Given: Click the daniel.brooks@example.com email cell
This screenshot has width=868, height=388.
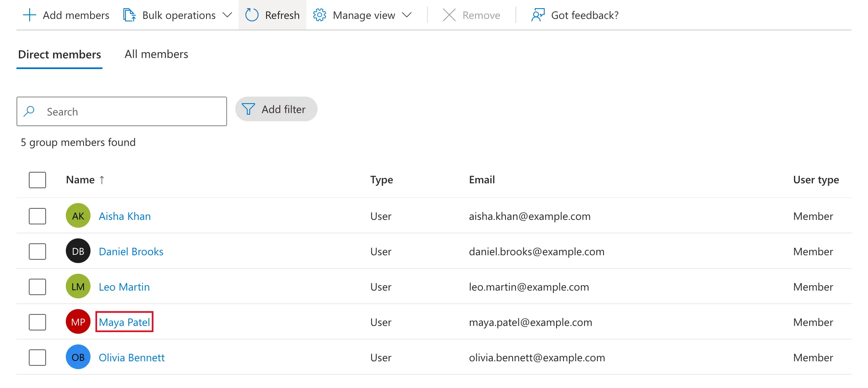Looking at the screenshot, I should (537, 252).
